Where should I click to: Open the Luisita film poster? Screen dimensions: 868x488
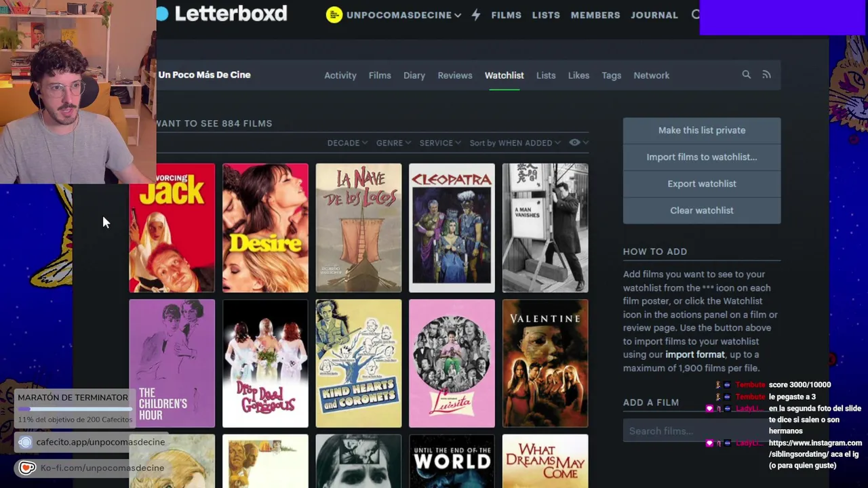(452, 363)
